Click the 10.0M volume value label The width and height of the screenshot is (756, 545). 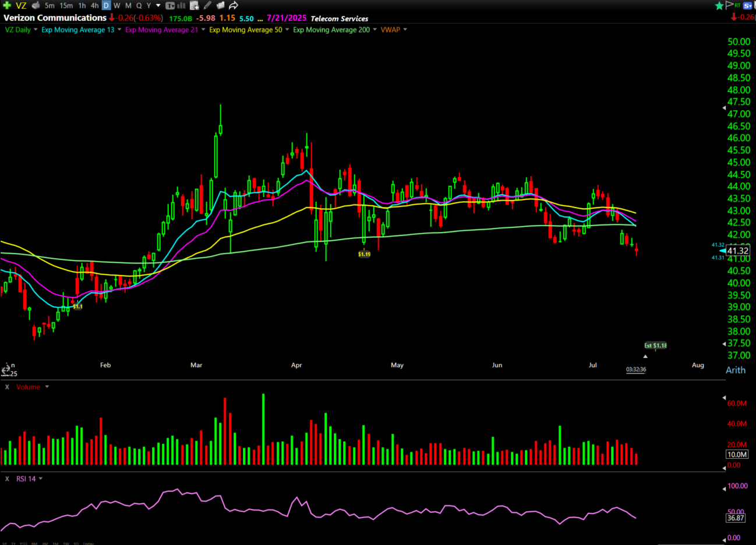(x=737, y=455)
